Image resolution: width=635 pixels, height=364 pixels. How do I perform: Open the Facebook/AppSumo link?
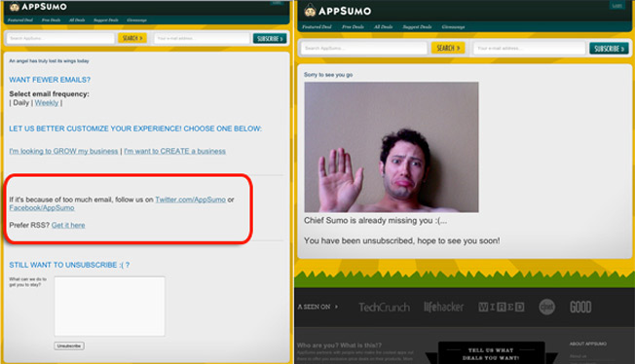42,207
